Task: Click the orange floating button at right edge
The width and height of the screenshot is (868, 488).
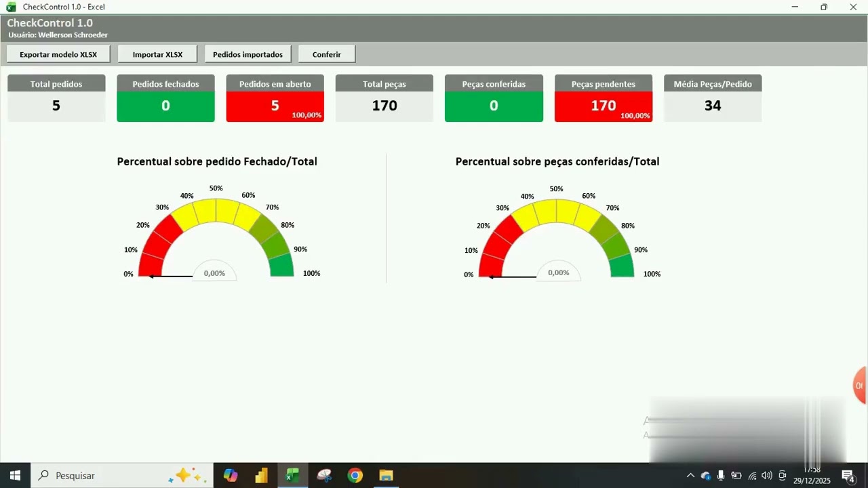Action: coord(860,386)
